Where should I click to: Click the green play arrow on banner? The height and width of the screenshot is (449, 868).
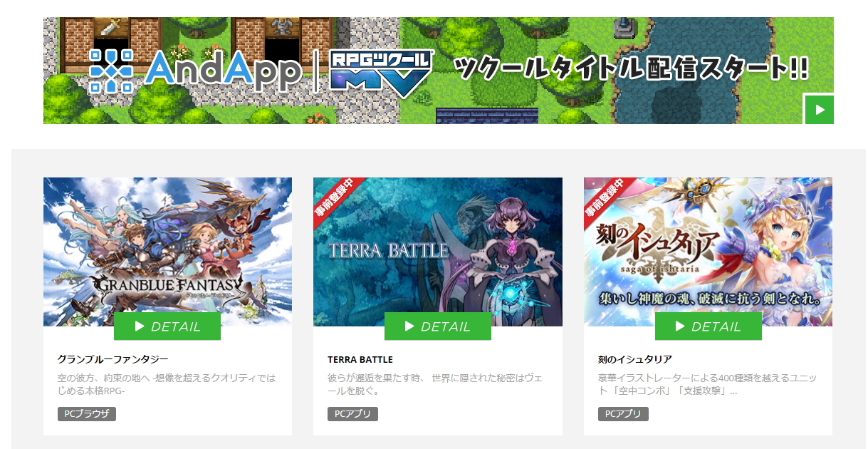[x=819, y=109]
